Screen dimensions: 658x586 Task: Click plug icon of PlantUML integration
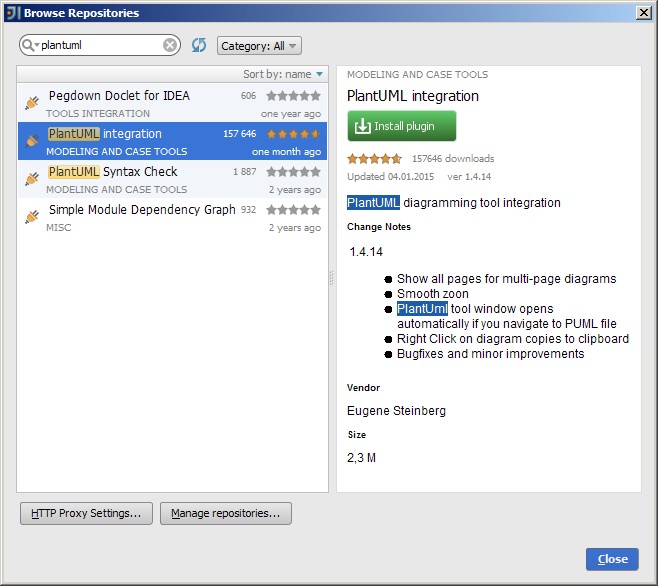tap(32, 141)
